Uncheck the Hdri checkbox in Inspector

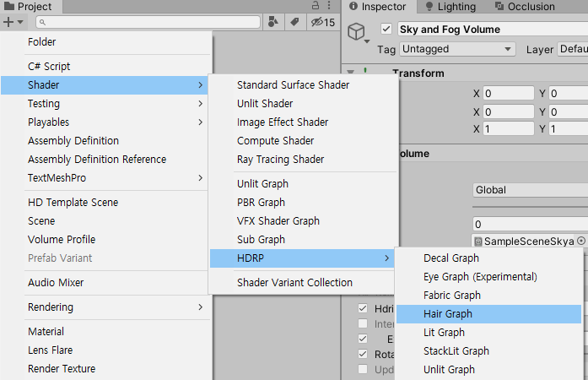pyautogui.click(x=363, y=308)
